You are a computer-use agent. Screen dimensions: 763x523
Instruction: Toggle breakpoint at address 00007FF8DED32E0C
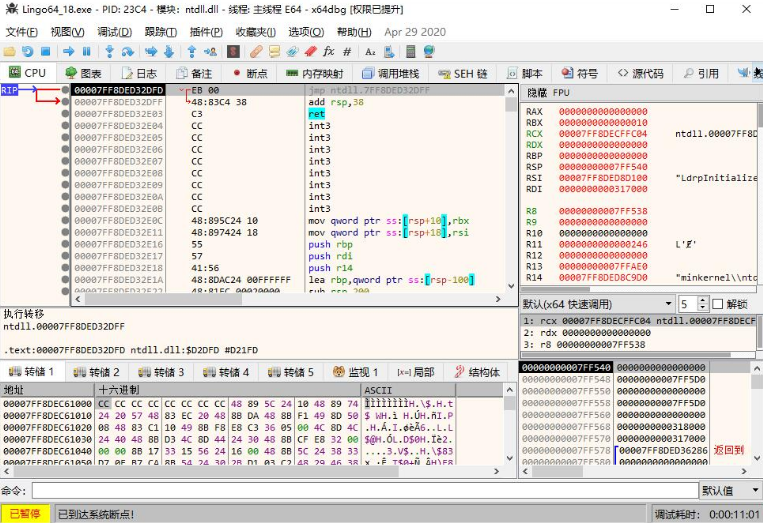[65, 220]
